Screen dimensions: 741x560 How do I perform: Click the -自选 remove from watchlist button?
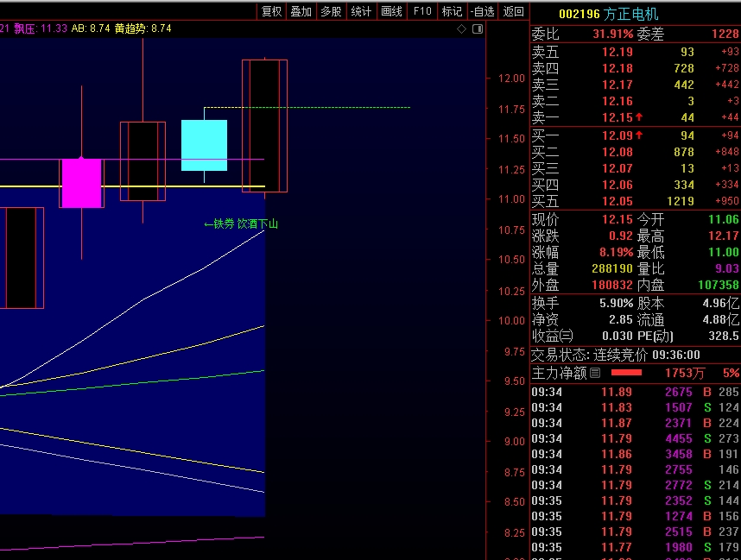(483, 11)
